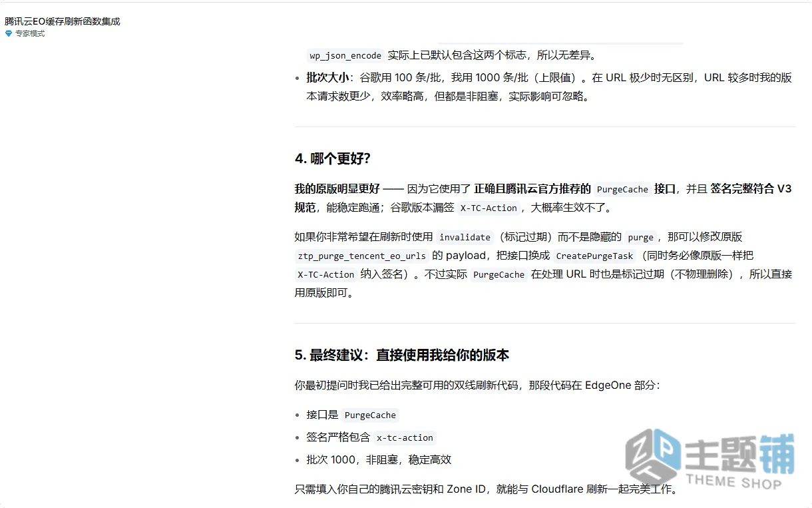
Task: Click the bold phrase 正确且腾讯云官方推荐的
Action: tap(532, 189)
